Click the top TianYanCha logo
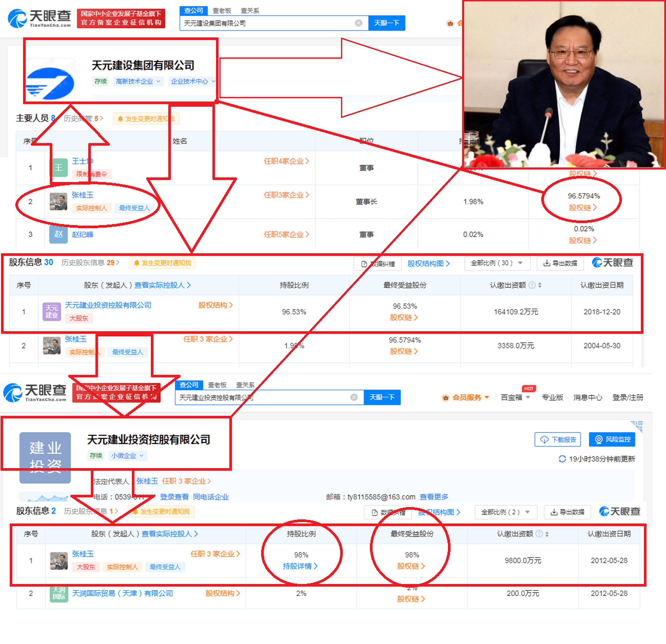The height and width of the screenshot is (644, 666). 40,18
